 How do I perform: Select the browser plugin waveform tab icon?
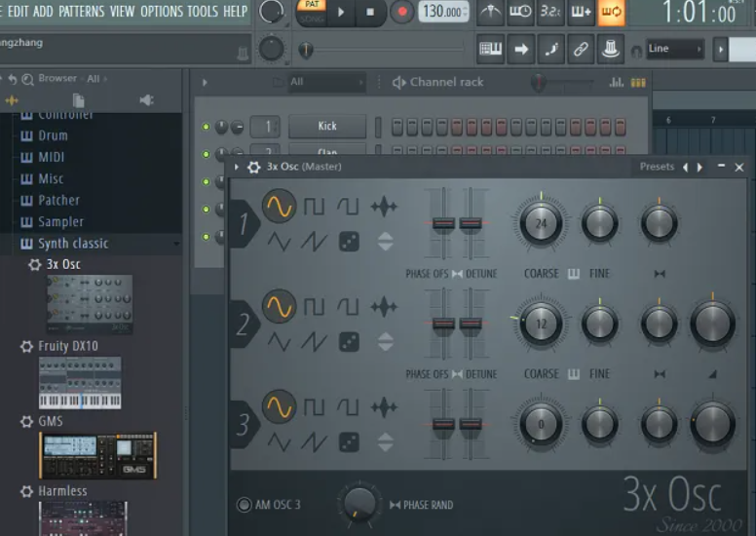point(12,100)
